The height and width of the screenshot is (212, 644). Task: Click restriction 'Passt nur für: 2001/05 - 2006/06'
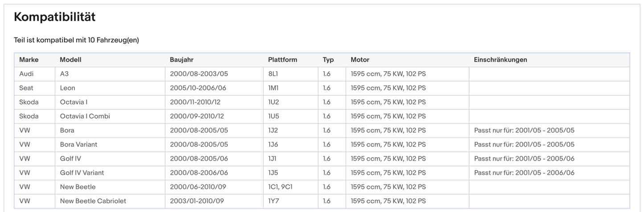coord(524,173)
